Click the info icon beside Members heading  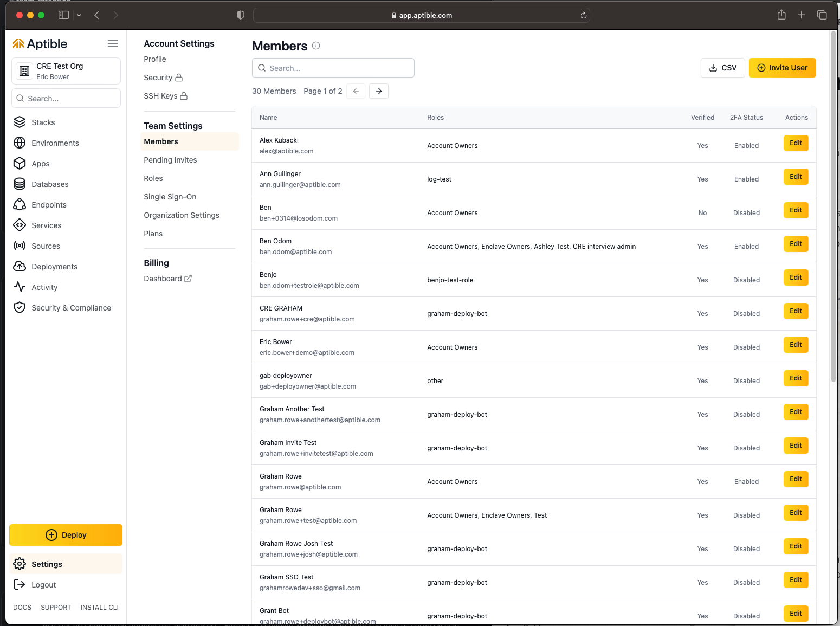pos(316,46)
